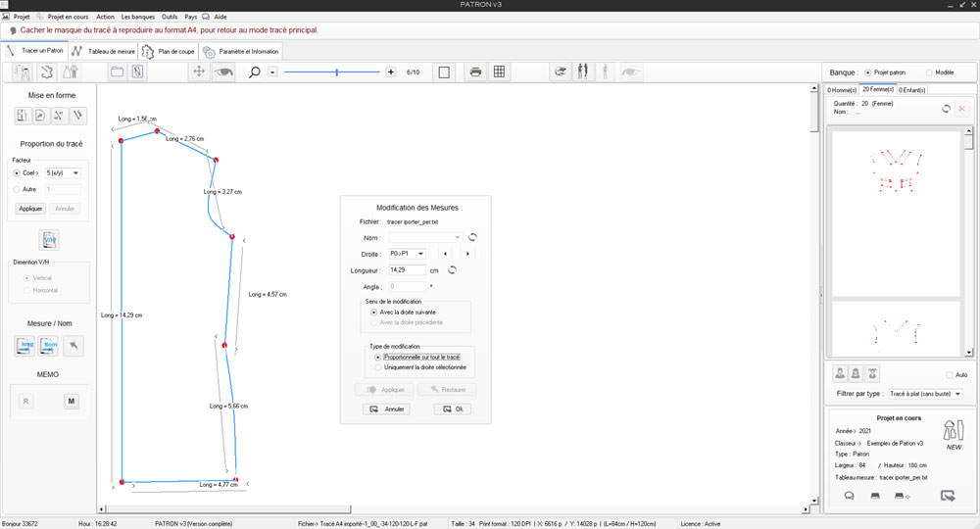Screen dimensions: 980x529
Task: Click the M memo button
Action: [x=72, y=401]
